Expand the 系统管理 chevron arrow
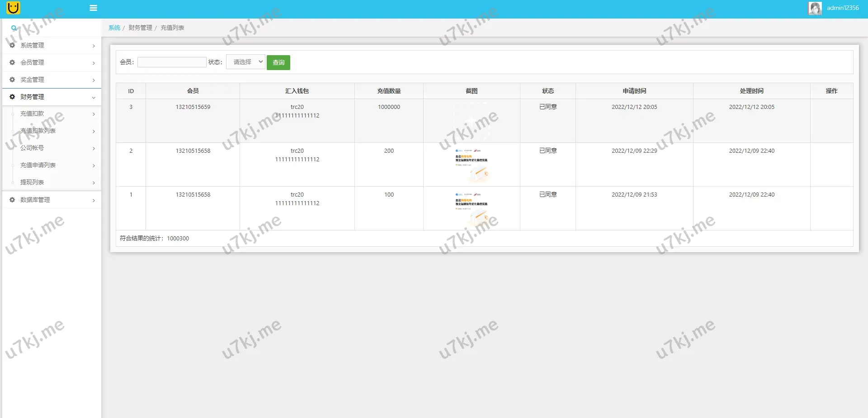 [94, 46]
